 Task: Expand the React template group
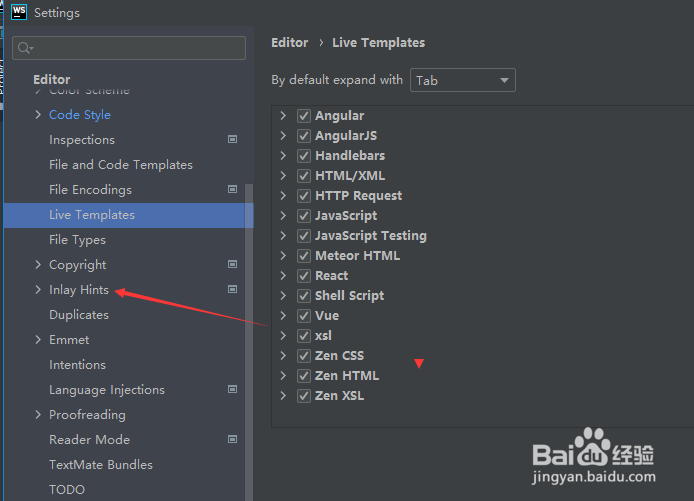pyautogui.click(x=284, y=276)
